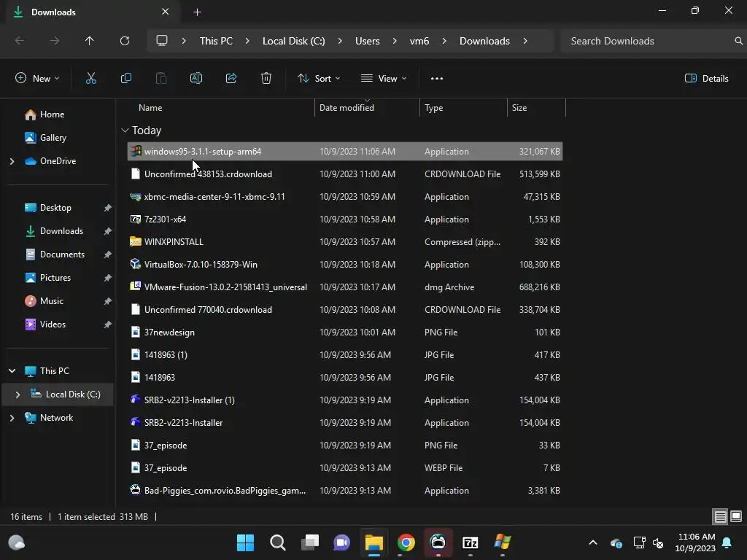
Task: Open the Sort dropdown
Action: (x=319, y=79)
